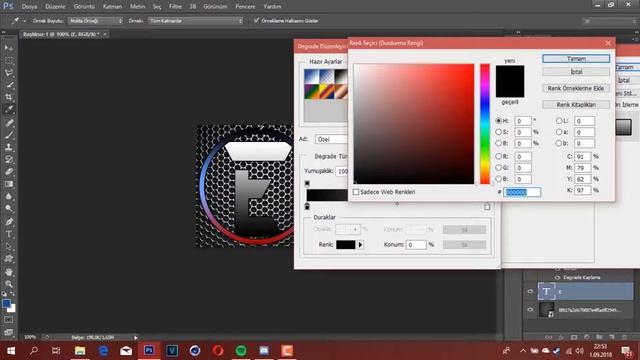Select the Move tool
Image resolution: width=640 pixels, height=360 pixels.
point(9,48)
